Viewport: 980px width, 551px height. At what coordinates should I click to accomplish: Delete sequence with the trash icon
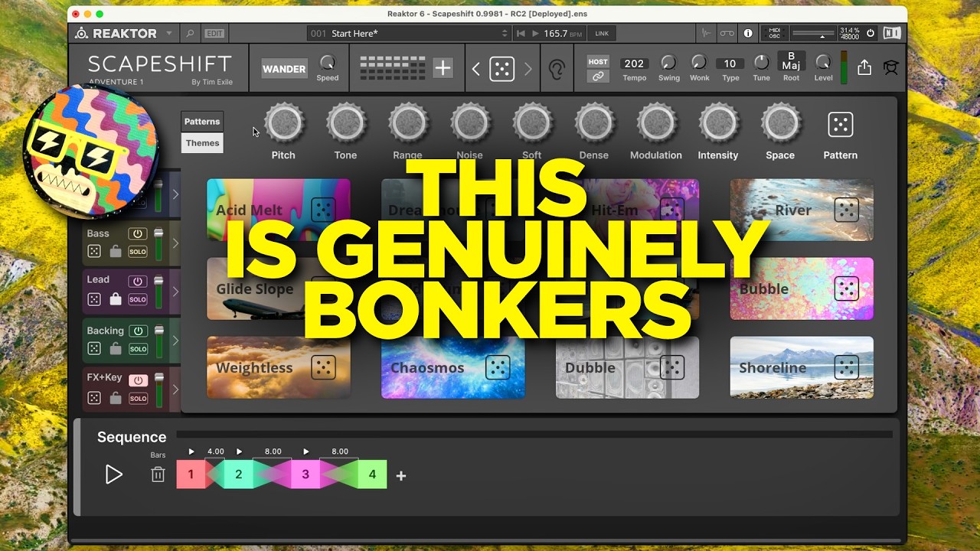pos(158,474)
